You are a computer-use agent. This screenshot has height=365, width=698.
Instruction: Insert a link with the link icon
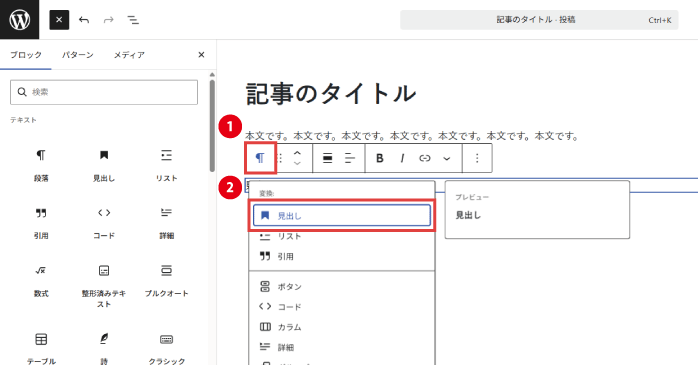pyautogui.click(x=425, y=158)
